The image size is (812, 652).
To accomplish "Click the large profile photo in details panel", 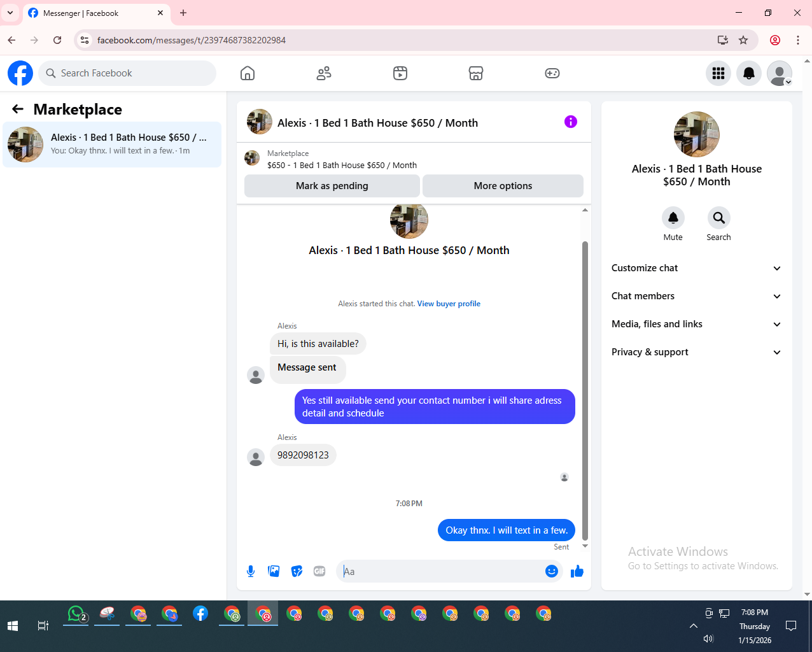I will (697, 134).
